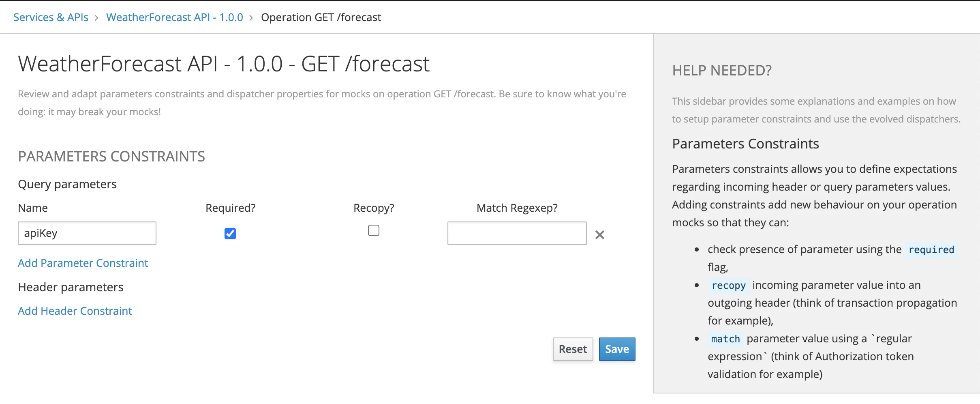
Task: Click the Match Regexp text field
Action: (x=516, y=233)
